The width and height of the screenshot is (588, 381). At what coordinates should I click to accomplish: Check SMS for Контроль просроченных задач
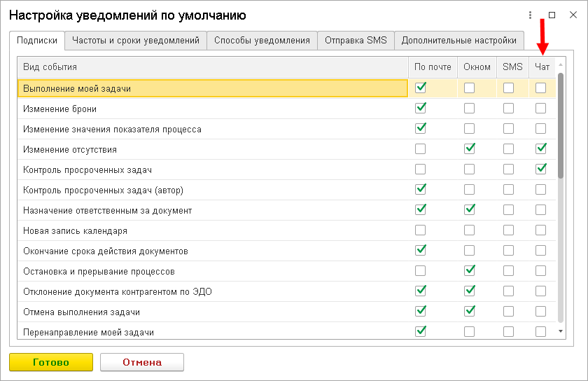(508, 169)
